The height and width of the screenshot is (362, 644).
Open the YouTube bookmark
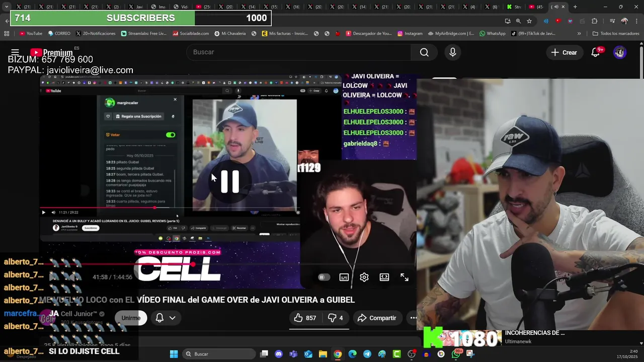pos(31,33)
